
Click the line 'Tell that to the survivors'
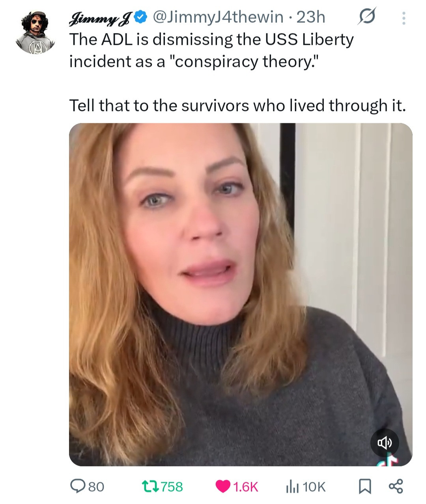coord(237,106)
